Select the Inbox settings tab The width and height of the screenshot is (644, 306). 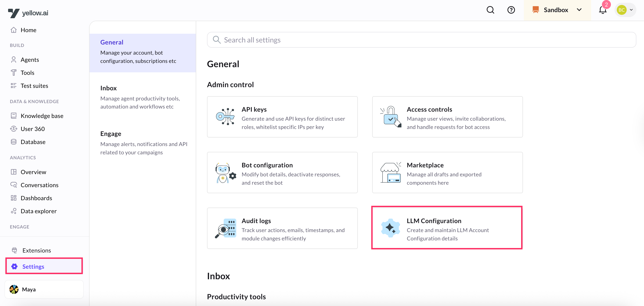click(142, 97)
